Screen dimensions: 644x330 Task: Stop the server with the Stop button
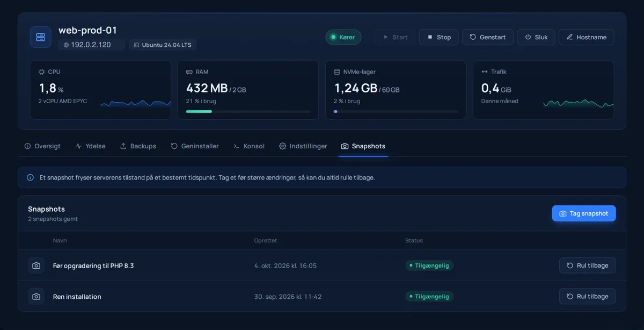click(x=438, y=37)
